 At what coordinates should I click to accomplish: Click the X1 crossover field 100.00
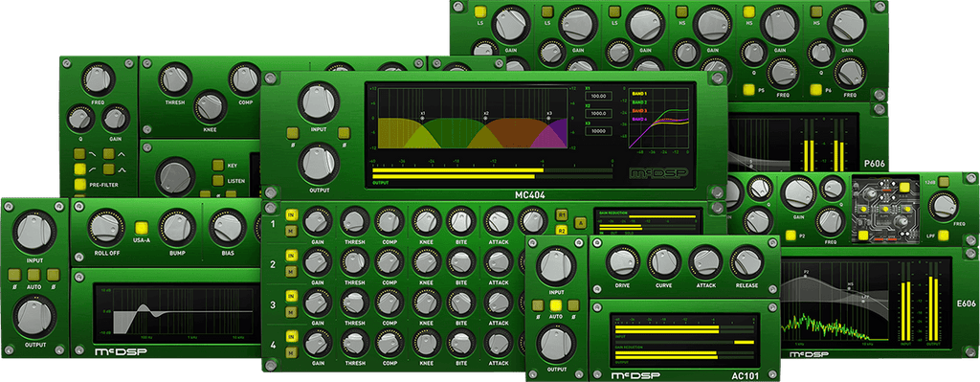click(x=598, y=97)
